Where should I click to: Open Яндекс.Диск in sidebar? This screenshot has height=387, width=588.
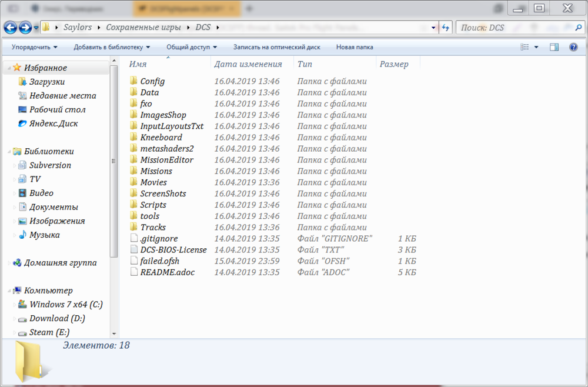[x=48, y=124]
